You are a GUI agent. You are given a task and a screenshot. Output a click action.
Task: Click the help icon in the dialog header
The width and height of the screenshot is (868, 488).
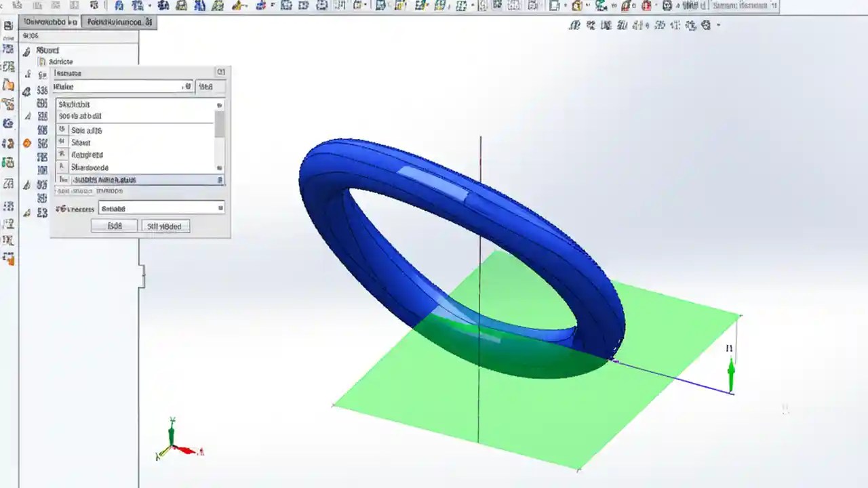(x=220, y=72)
